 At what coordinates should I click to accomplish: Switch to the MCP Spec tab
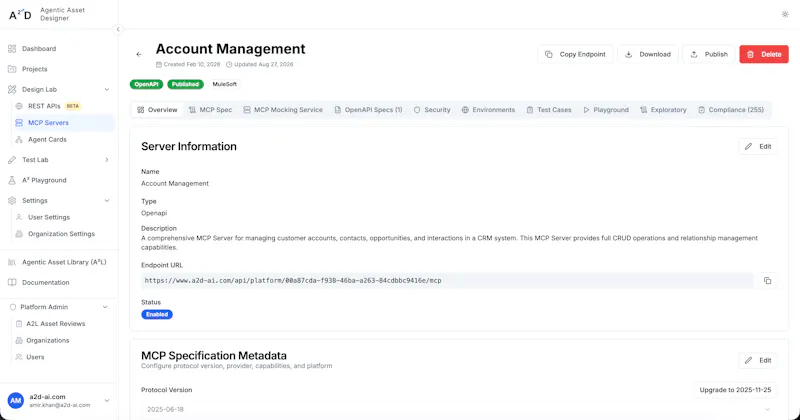point(210,110)
